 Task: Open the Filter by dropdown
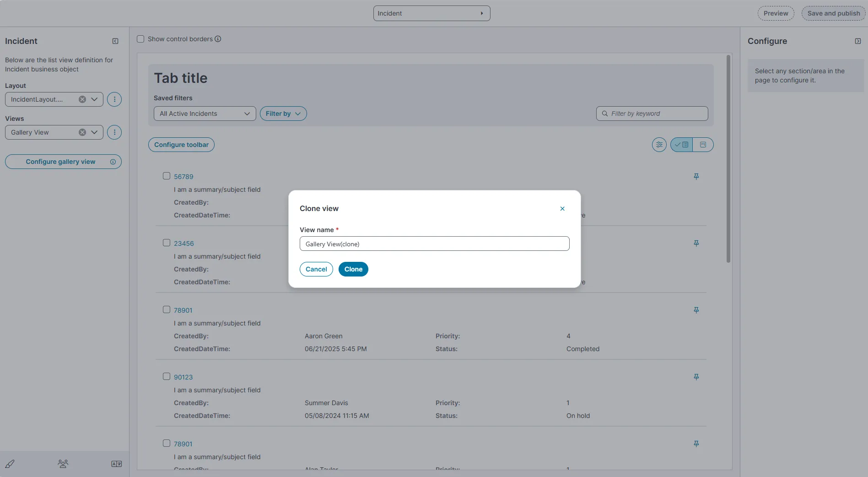[283, 114]
